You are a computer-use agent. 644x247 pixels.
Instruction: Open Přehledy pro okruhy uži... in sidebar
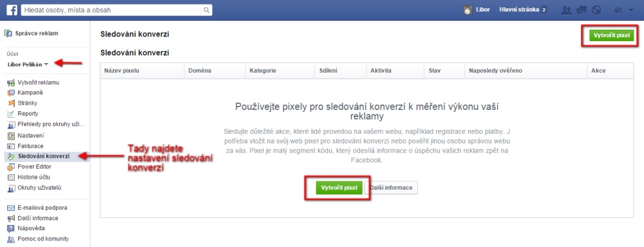52,124
